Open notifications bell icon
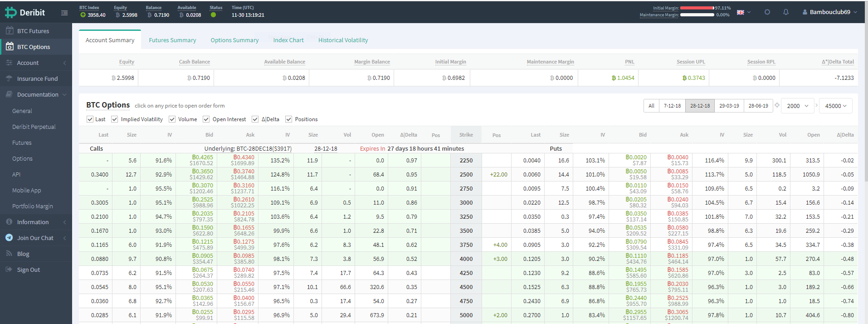This screenshot has height=324, width=868. tap(786, 12)
